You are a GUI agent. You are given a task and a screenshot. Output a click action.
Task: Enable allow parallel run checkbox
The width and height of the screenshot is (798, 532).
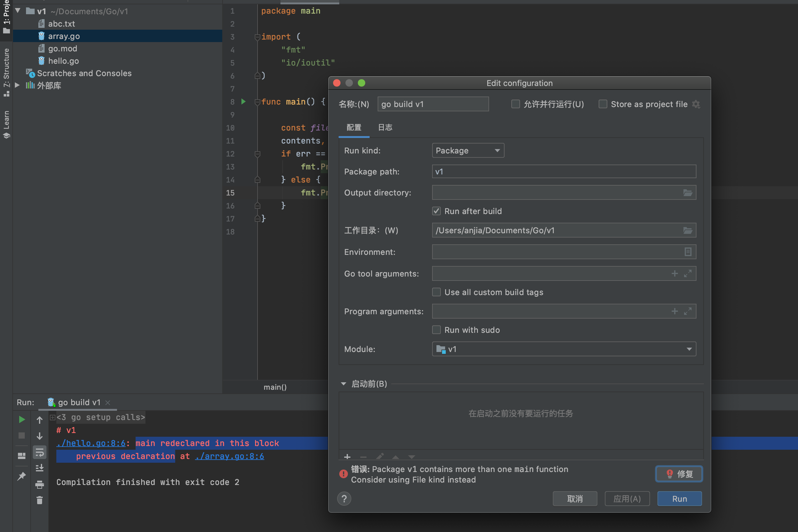515,104
